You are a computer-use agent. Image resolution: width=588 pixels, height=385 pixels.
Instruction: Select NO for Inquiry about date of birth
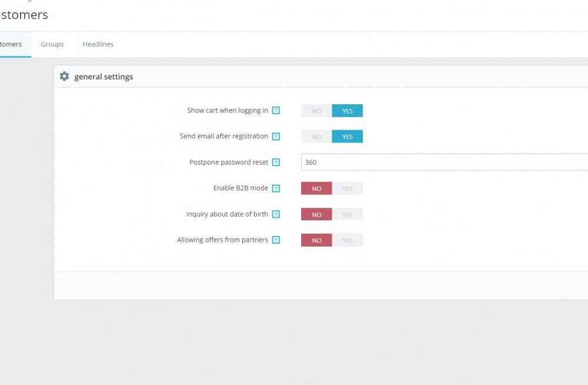pos(316,214)
